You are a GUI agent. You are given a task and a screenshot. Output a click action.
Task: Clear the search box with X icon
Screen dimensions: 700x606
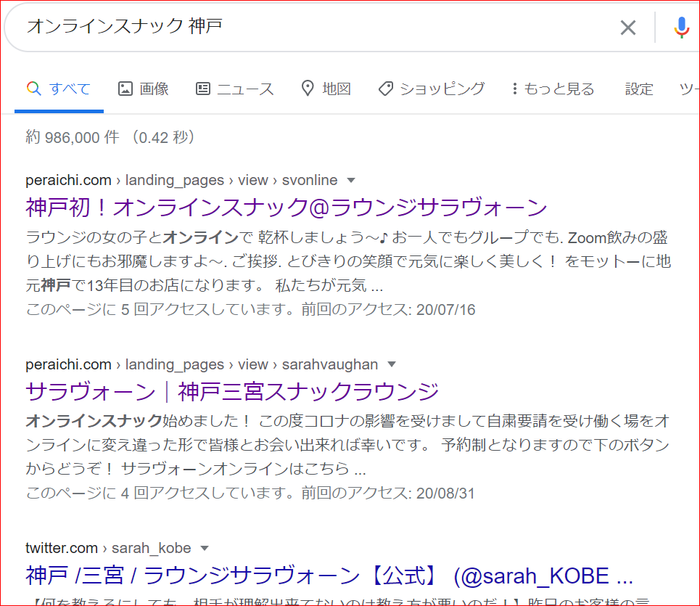point(627,28)
